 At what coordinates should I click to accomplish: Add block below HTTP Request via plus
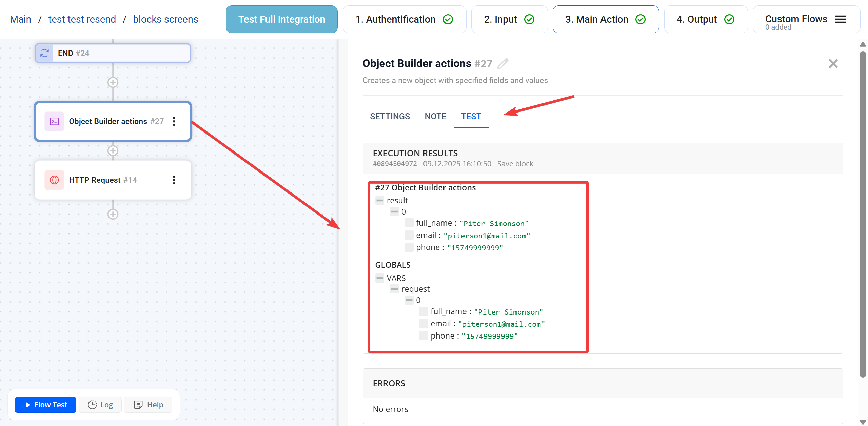[x=113, y=214]
